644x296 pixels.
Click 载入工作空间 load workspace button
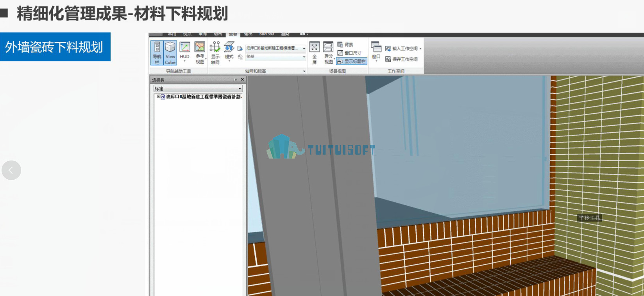point(403,48)
